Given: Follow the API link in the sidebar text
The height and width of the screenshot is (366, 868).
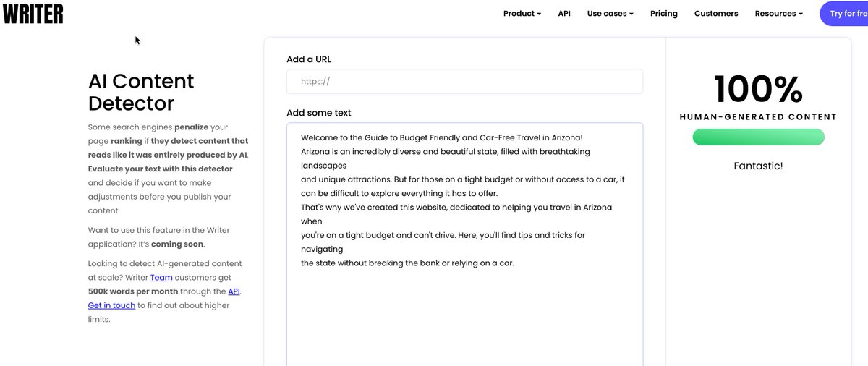Looking at the screenshot, I should pyautogui.click(x=234, y=291).
